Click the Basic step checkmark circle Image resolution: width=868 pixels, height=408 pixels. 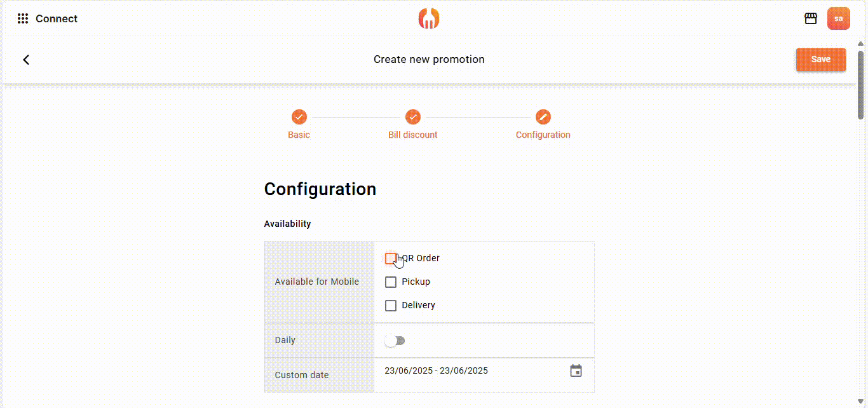299,117
